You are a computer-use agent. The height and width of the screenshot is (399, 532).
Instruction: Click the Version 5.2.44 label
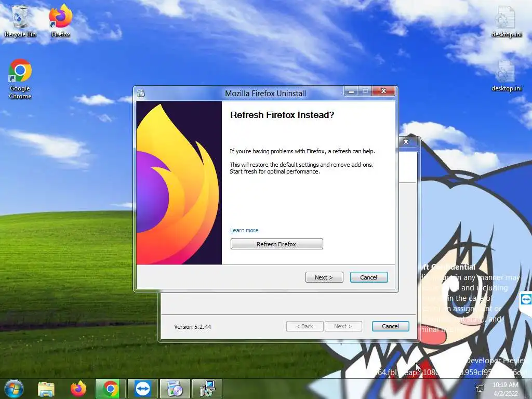point(192,327)
